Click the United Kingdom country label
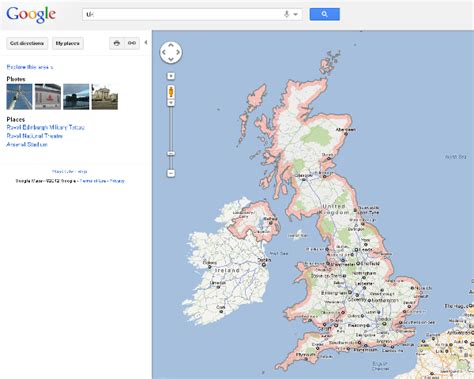 [334, 209]
